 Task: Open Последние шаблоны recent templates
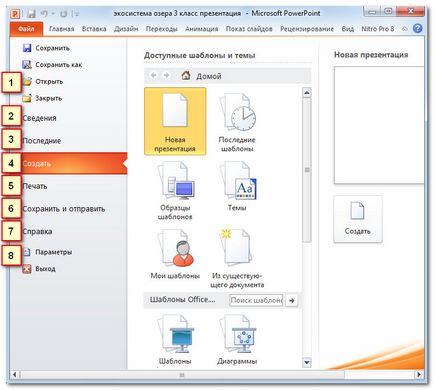(237, 121)
